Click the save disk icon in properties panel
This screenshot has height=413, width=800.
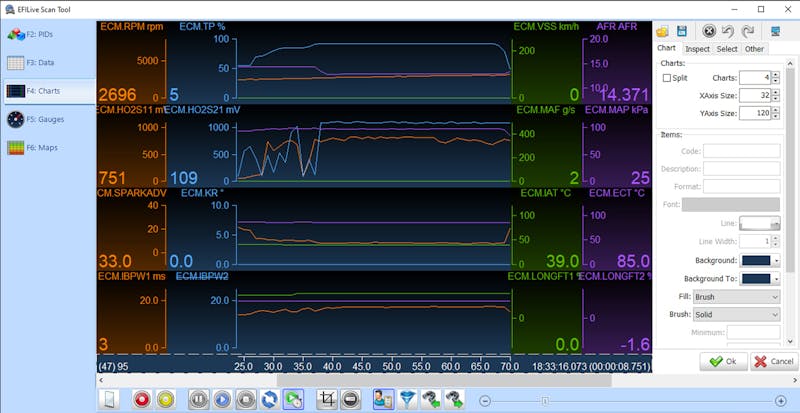tap(681, 32)
